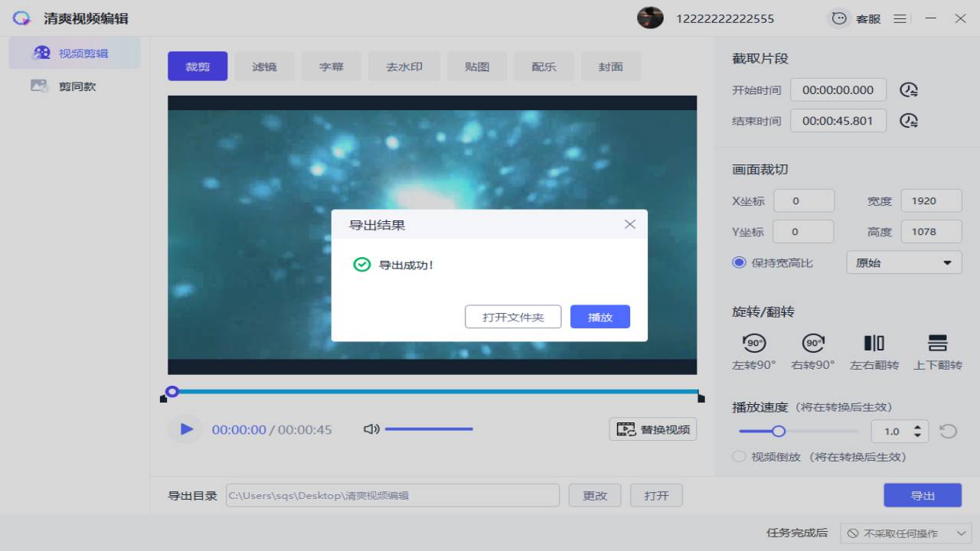The height and width of the screenshot is (551, 980).
Task: Open the 原始 aspect ratio dropdown
Action: (903, 262)
